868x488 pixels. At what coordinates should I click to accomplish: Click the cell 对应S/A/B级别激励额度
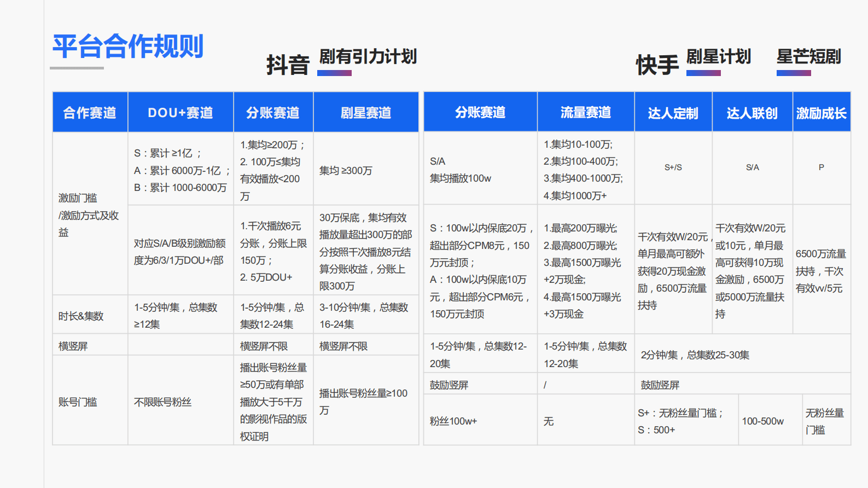(180, 251)
